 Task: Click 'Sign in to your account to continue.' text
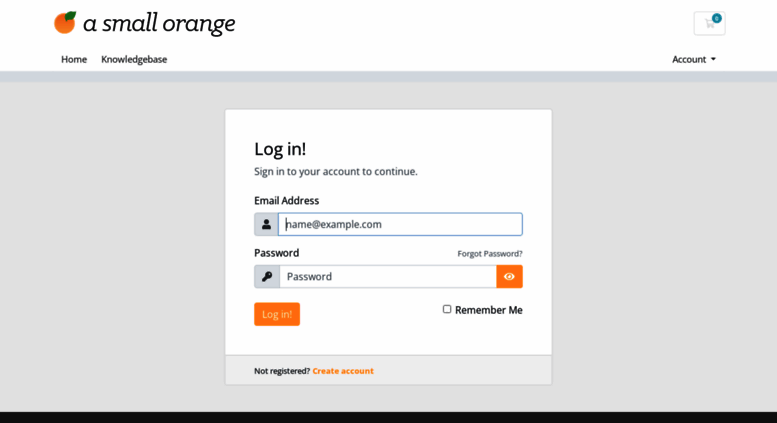coord(336,171)
